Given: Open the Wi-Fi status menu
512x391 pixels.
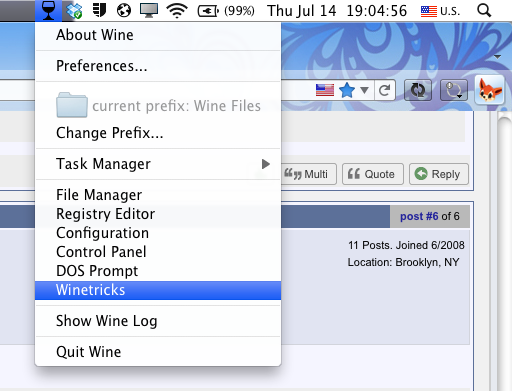Looking at the screenshot, I should (177, 11).
